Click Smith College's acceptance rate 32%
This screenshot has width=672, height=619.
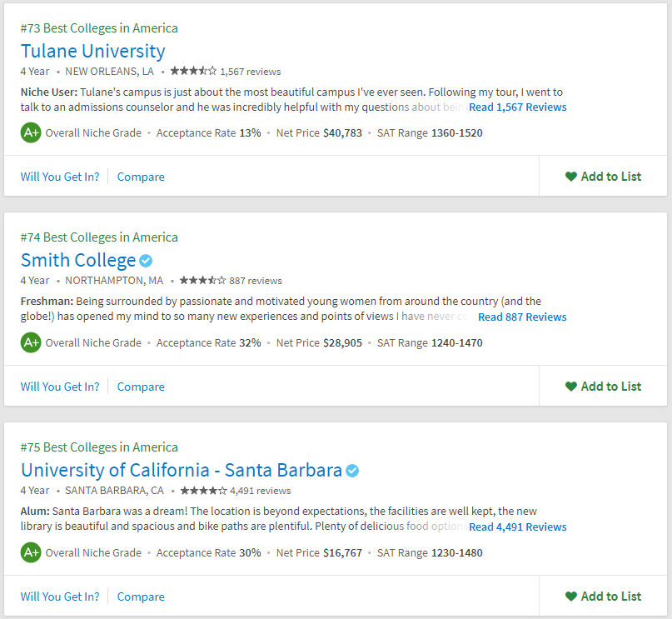click(251, 343)
